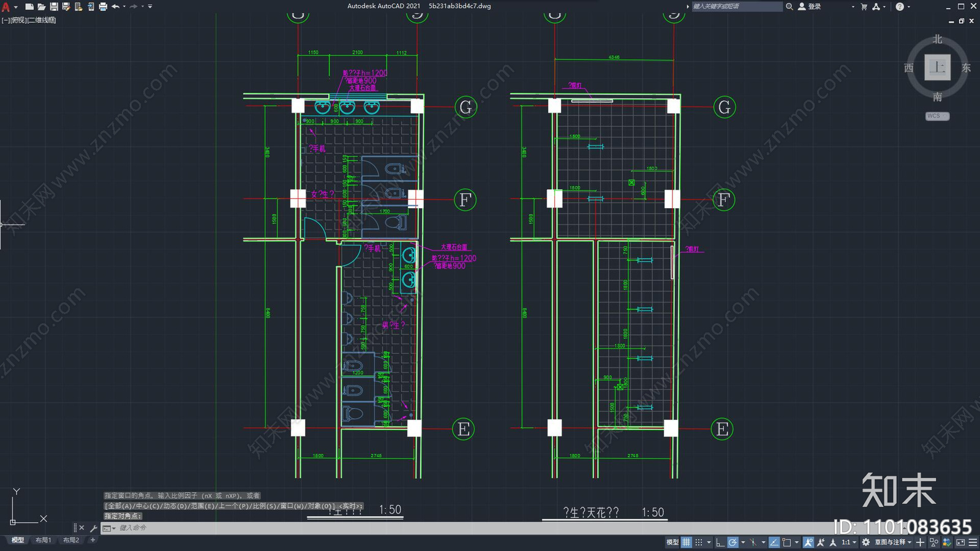Toggle Ortho mode in status bar
980x551 pixels.
pos(720,542)
